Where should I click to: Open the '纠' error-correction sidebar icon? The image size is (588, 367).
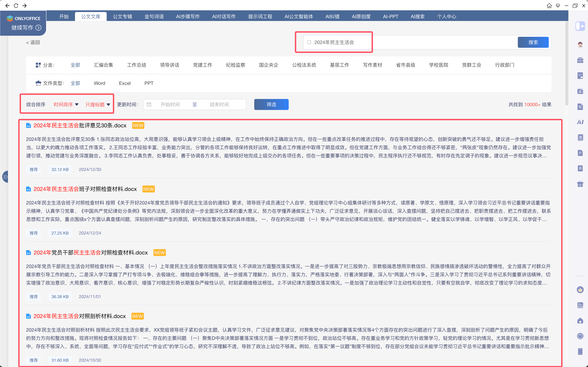580,138
